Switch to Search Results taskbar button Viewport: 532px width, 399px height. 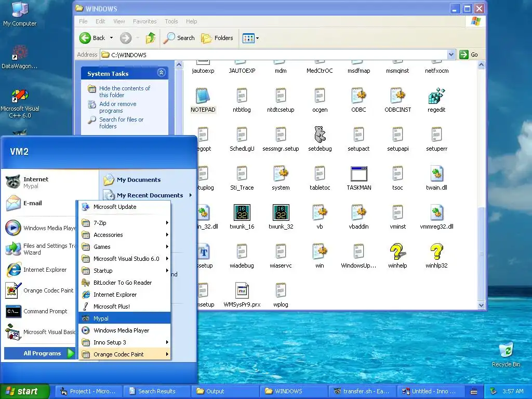click(x=157, y=392)
